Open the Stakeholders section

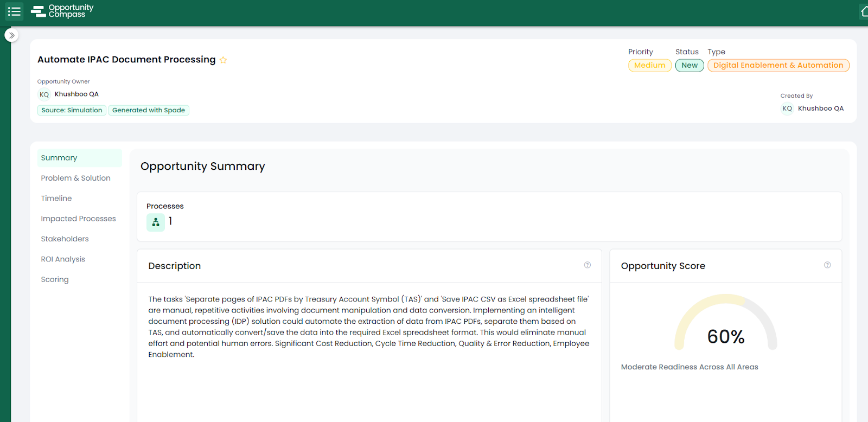click(x=65, y=239)
